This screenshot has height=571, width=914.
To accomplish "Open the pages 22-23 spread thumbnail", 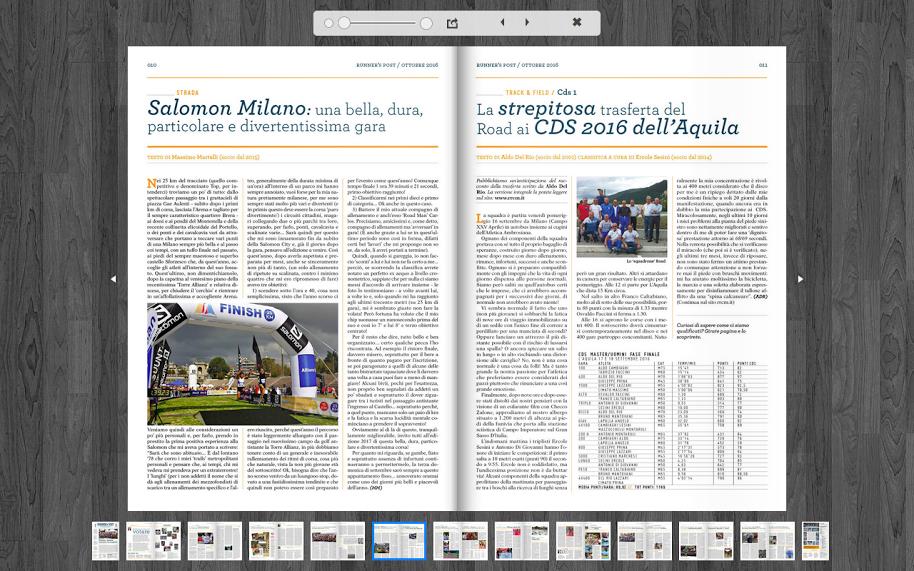I will (x=768, y=541).
